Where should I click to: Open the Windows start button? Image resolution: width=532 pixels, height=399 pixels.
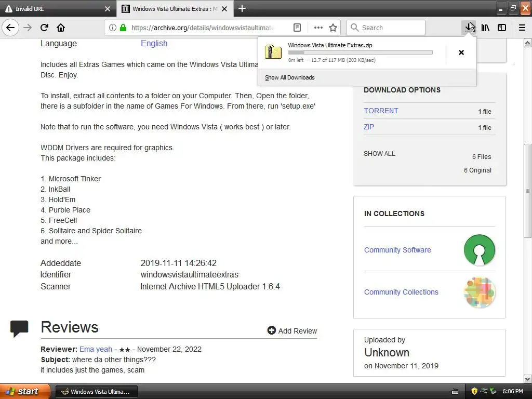[x=24, y=391]
